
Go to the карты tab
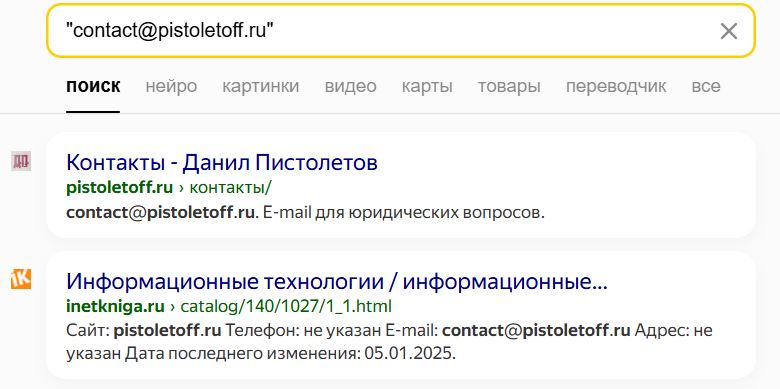427,86
